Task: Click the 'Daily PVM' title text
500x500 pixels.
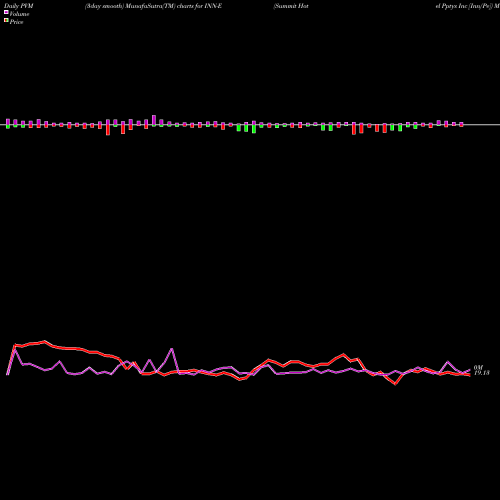Action: coord(19,6)
